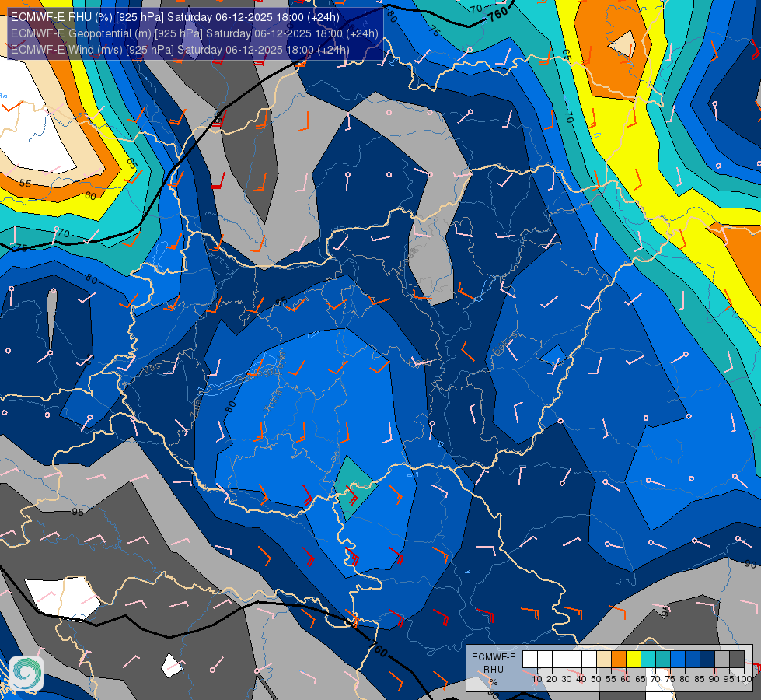
Task: Pick the yellow 60–65 legend swatch
Action: click(x=634, y=660)
